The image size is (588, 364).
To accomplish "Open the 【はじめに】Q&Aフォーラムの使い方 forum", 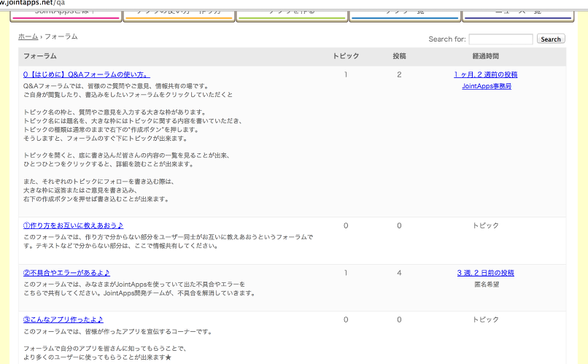I will click(86, 74).
